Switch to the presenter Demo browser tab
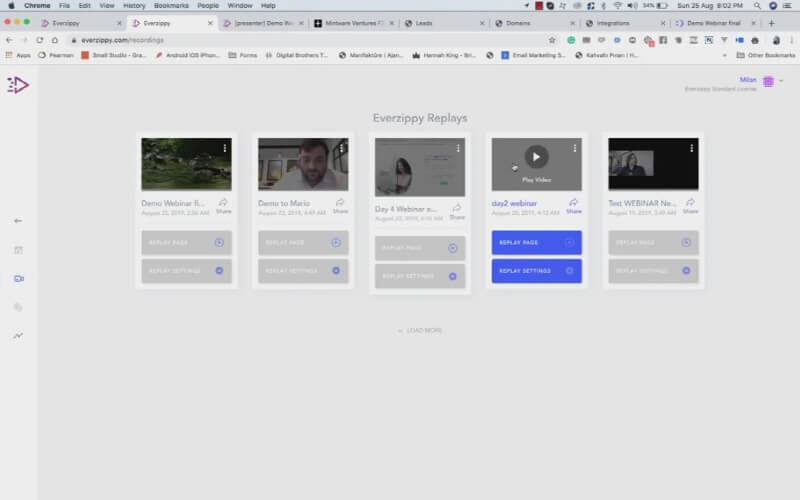The image size is (800, 500). pyautogui.click(x=263, y=23)
